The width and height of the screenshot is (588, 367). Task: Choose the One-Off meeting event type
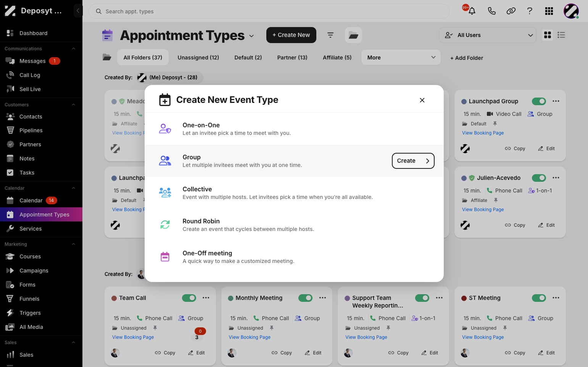pyautogui.click(x=294, y=257)
